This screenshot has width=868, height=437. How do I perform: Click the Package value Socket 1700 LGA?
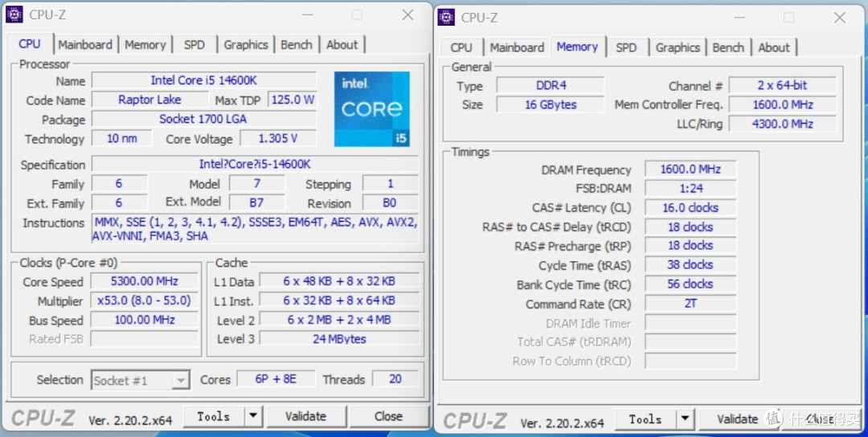203,119
